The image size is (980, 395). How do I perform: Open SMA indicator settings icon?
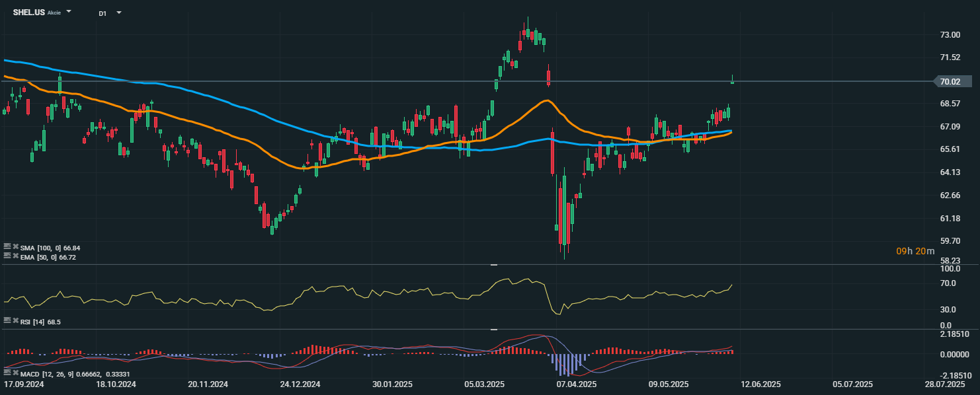click(7, 247)
